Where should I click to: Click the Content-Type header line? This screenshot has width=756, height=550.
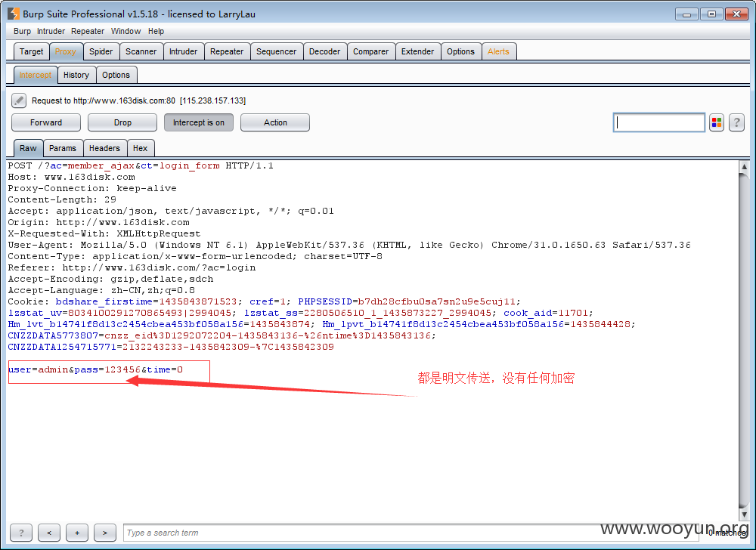click(195, 256)
